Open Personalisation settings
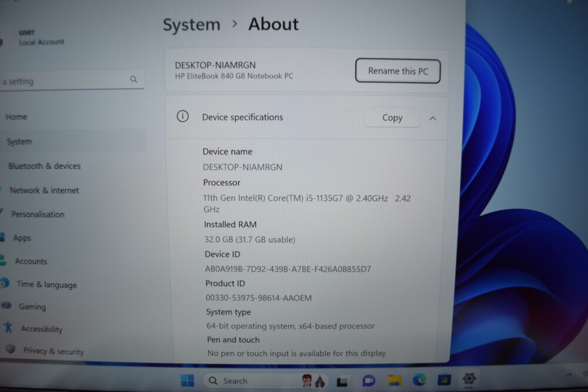The height and width of the screenshot is (392, 588). click(x=38, y=215)
